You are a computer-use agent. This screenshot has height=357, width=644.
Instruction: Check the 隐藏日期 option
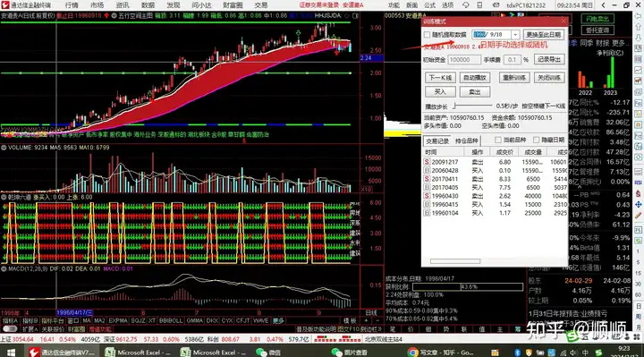click(x=536, y=140)
